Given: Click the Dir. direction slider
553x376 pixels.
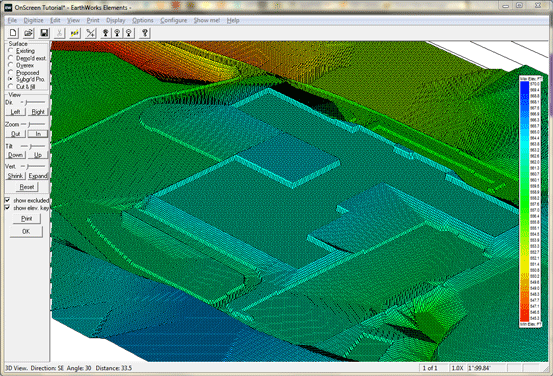Looking at the screenshot, I should click(33, 102).
